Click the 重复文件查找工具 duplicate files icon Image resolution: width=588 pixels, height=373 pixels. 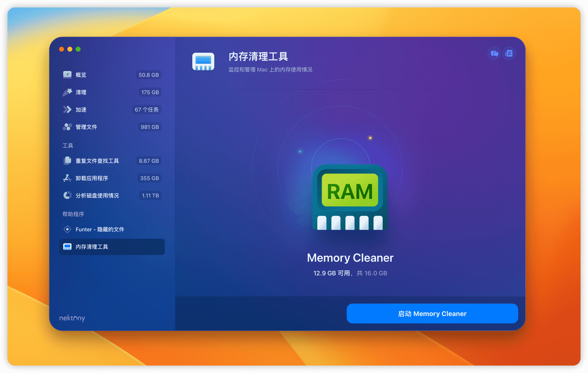coord(67,161)
